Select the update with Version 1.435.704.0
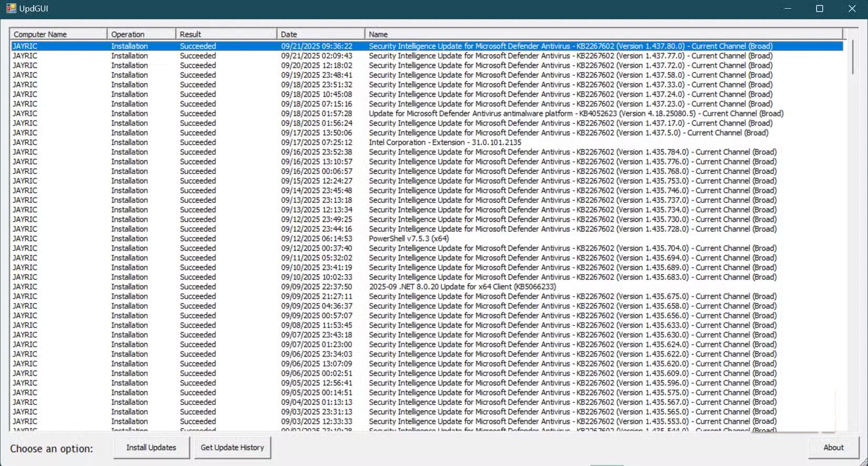 coord(427,248)
